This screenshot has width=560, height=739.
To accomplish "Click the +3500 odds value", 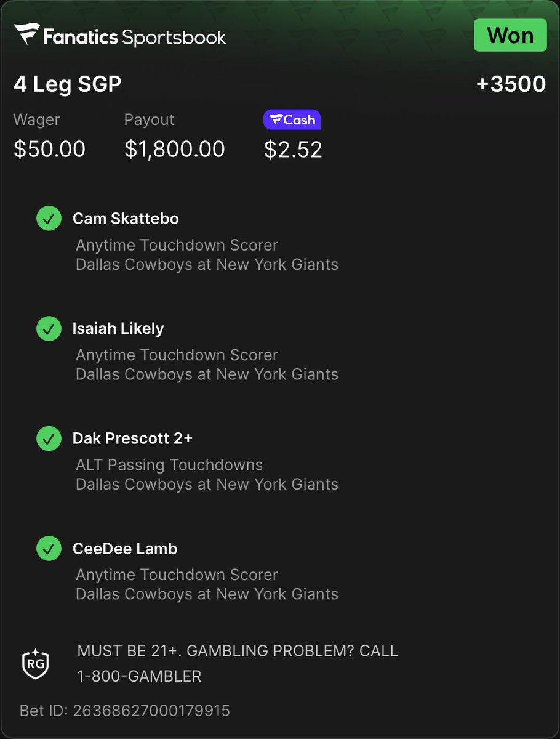I will point(511,84).
